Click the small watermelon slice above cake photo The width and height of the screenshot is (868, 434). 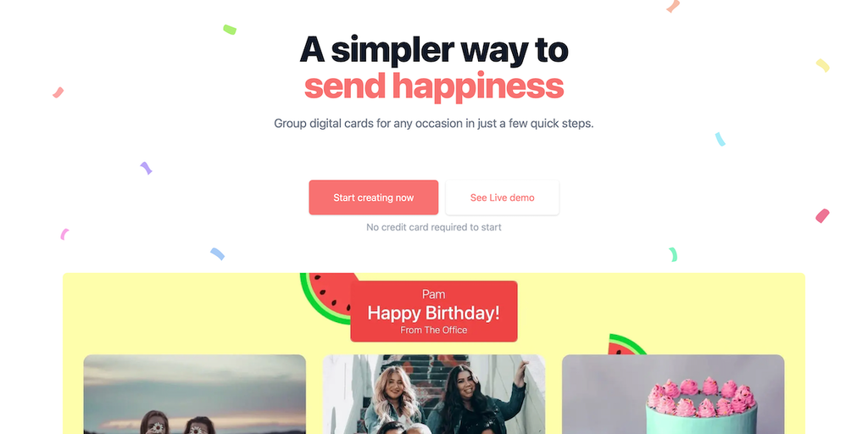[626, 344]
